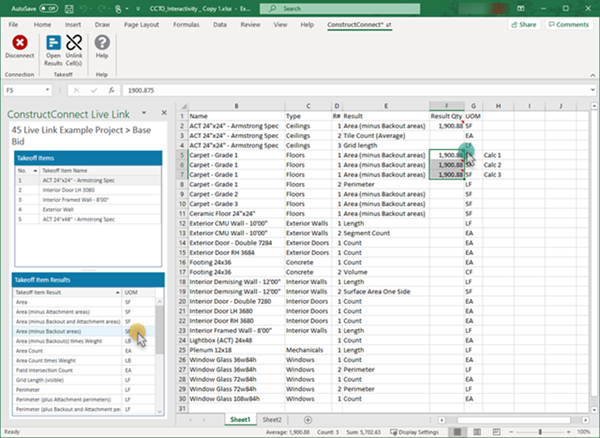The height and width of the screenshot is (438, 600).
Task: Click the Tile Count (Average) cell
Action: (x=386, y=136)
